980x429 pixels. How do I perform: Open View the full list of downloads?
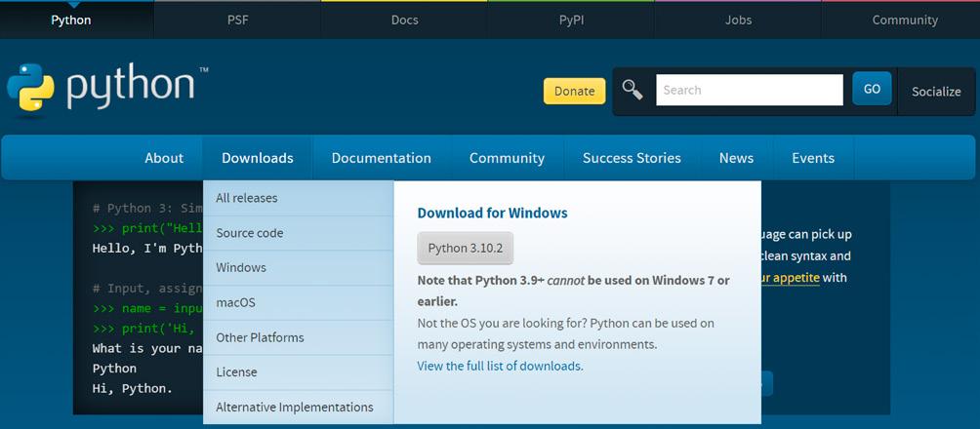[x=500, y=366]
